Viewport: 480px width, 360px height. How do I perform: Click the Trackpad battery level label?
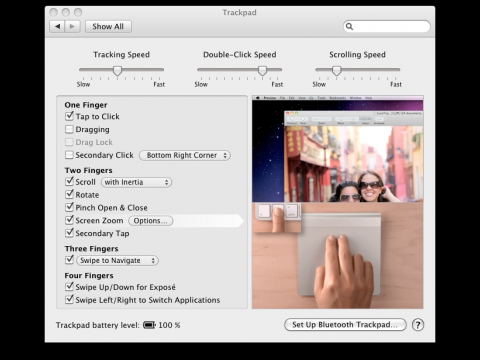(98, 325)
